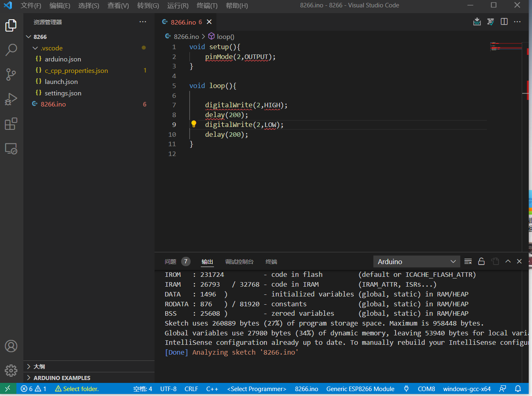This screenshot has width=532, height=396.
Task: Collapse the 8266 root folder
Action: [x=89, y=36]
